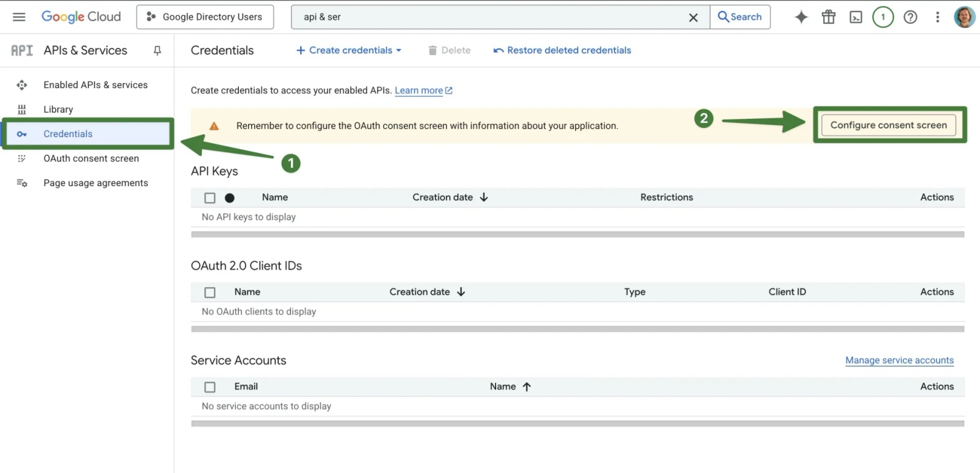
Task: Click the OAuth consent screen dots icon
Action: pyautogui.click(x=21, y=158)
